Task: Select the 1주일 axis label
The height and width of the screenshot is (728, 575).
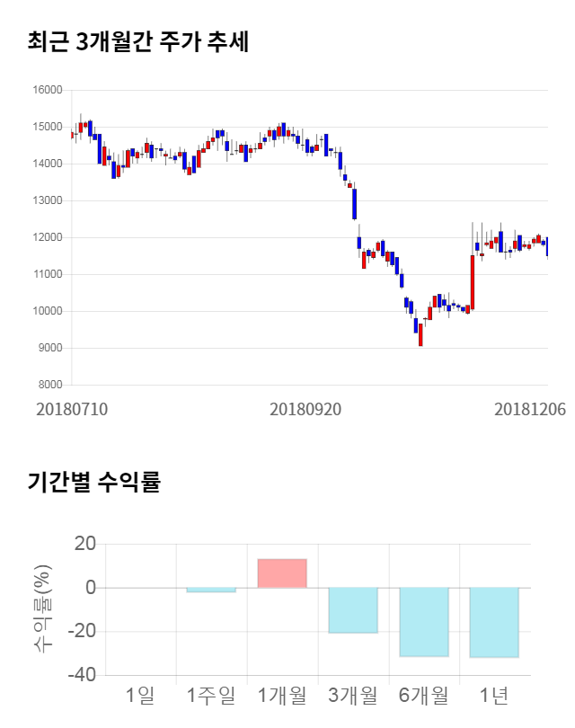Action: click(x=211, y=695)
